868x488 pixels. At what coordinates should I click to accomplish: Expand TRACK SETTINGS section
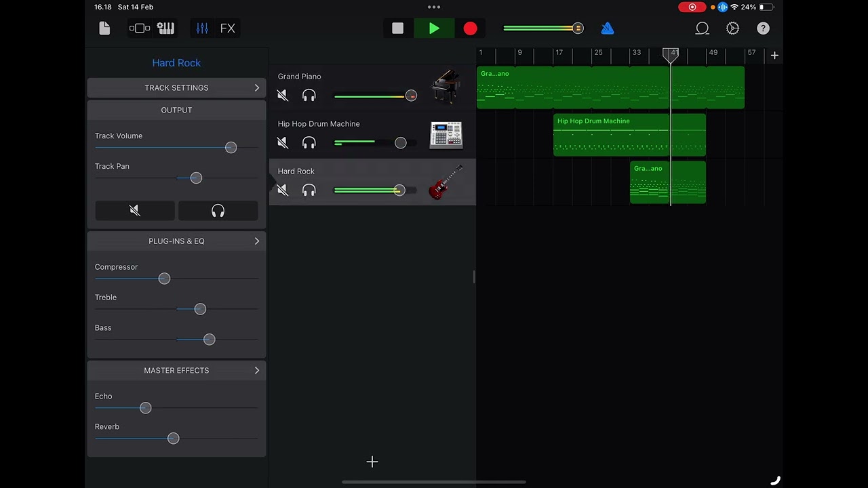coord(176,88)
